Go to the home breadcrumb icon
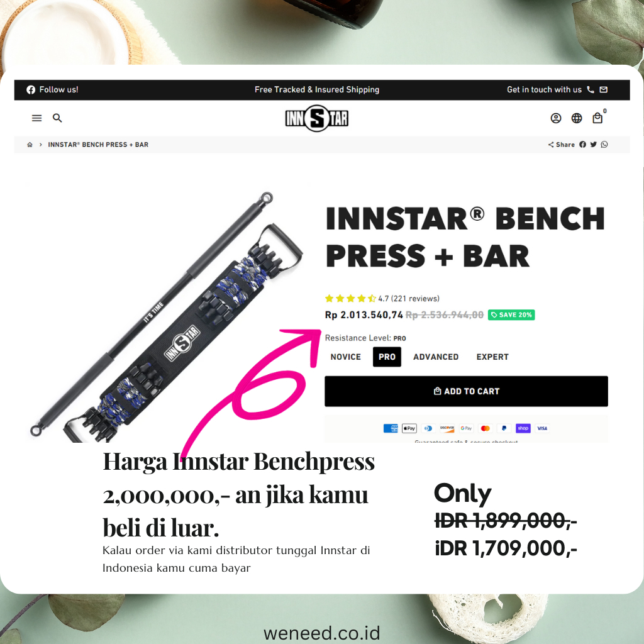The height and width of the screenshot is (644, 644). coord(30,145)
